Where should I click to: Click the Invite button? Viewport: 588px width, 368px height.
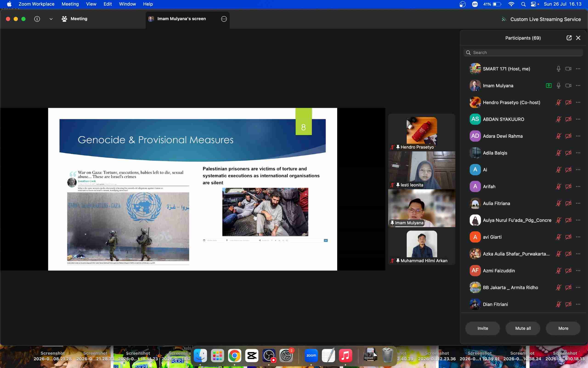(483, 328)
